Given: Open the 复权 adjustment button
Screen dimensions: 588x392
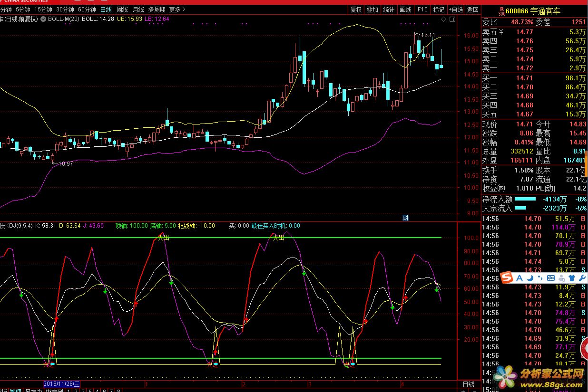Looking at the screenshot, I should tap(356, 10).
